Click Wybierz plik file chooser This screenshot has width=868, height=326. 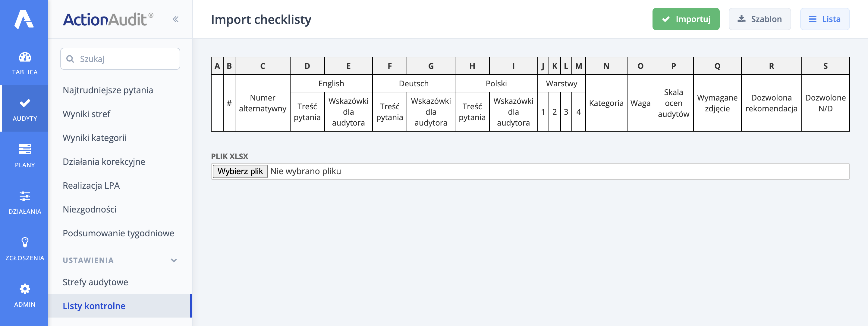240,171
